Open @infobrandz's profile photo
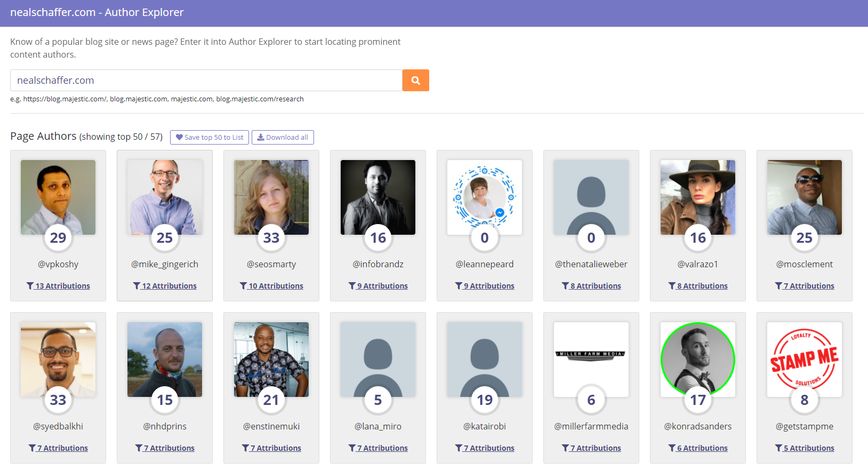The image size is (868, 470). coord(378,197)
